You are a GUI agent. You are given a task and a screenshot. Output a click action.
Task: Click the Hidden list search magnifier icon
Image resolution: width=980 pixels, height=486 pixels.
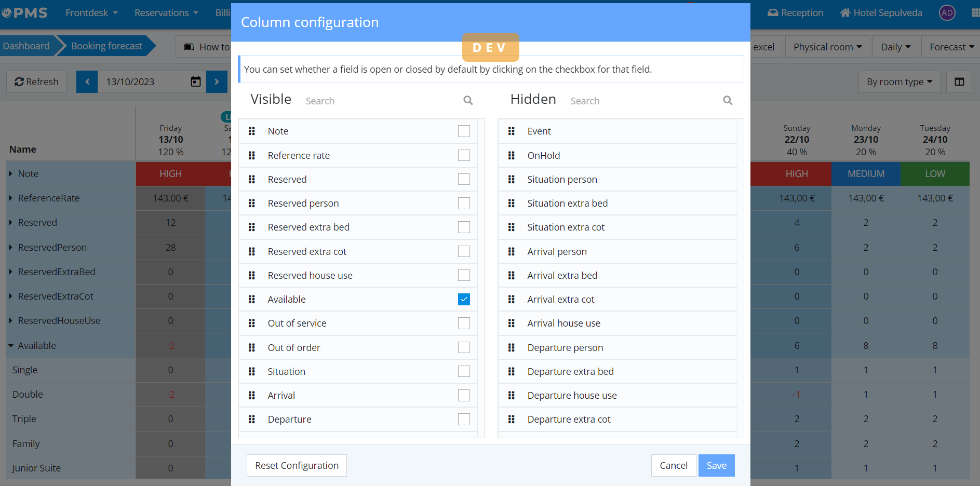tap(728, 101)
